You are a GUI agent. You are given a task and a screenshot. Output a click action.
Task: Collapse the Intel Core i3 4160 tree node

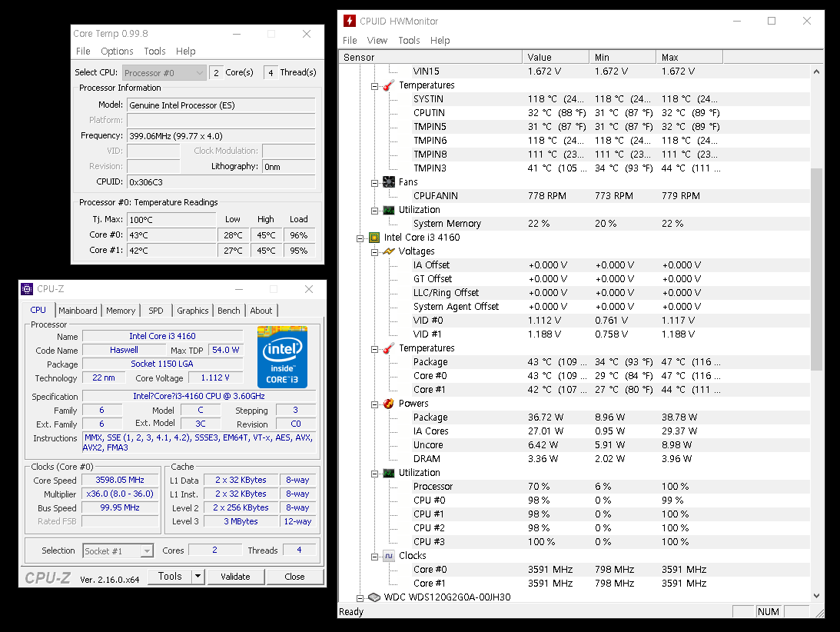360,238
